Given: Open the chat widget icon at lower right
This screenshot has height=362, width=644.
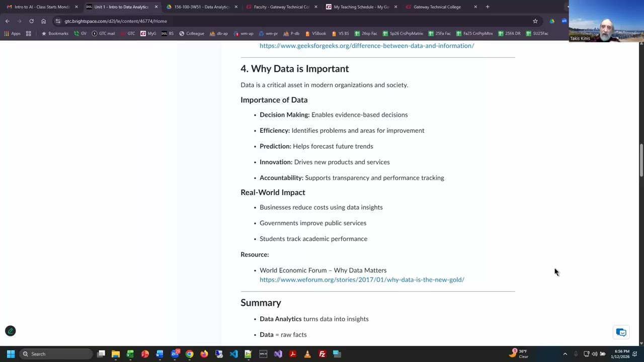Looking at the screenshot, I should (621, 332).
